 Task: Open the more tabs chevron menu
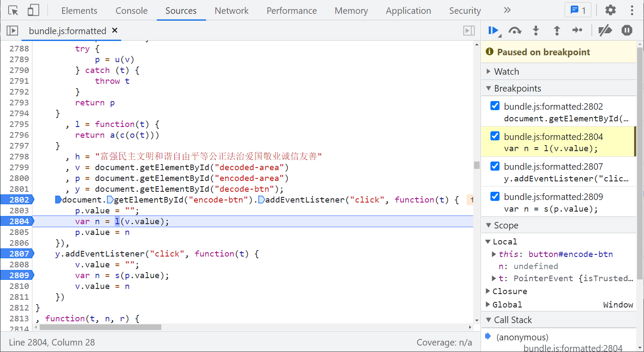[507, 10]
